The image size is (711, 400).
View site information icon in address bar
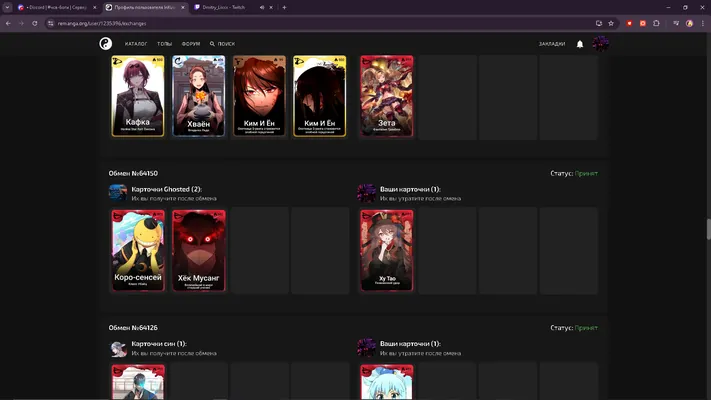click(x=50, y=23)
